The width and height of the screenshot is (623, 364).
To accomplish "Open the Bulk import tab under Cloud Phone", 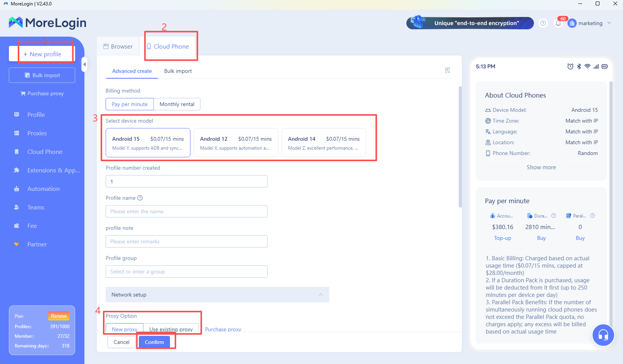I will (x=178, y=71).
